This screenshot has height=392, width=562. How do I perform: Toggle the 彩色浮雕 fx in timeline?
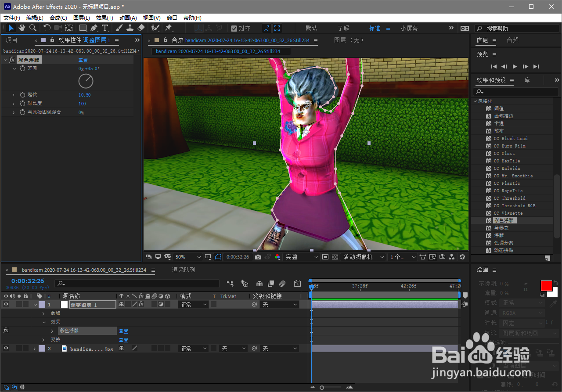(6, 331)
